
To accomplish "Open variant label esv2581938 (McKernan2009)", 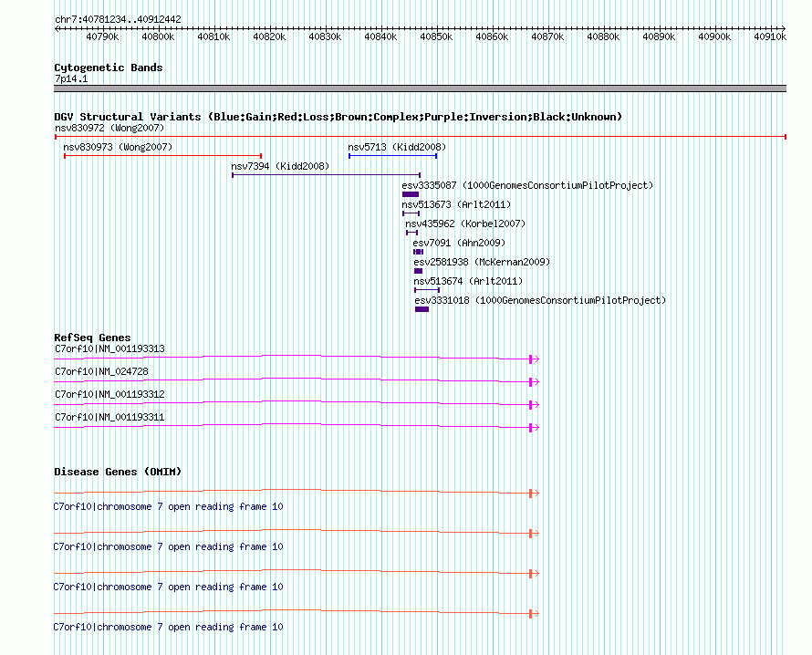I will 482,263.
